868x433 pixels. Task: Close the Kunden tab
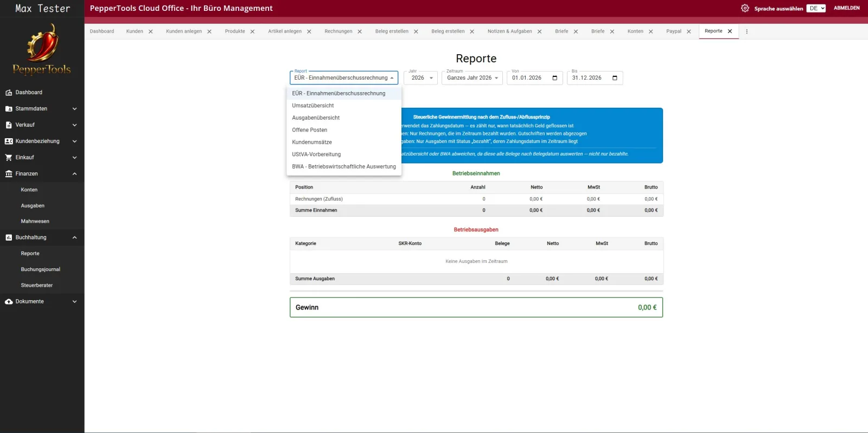click(150, 31)
